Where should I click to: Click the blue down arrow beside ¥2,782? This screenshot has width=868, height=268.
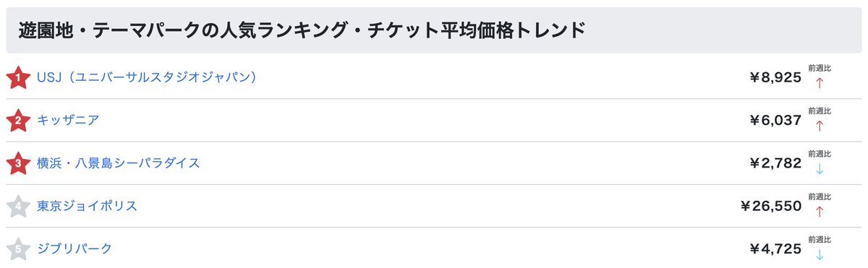coord(820,168)
